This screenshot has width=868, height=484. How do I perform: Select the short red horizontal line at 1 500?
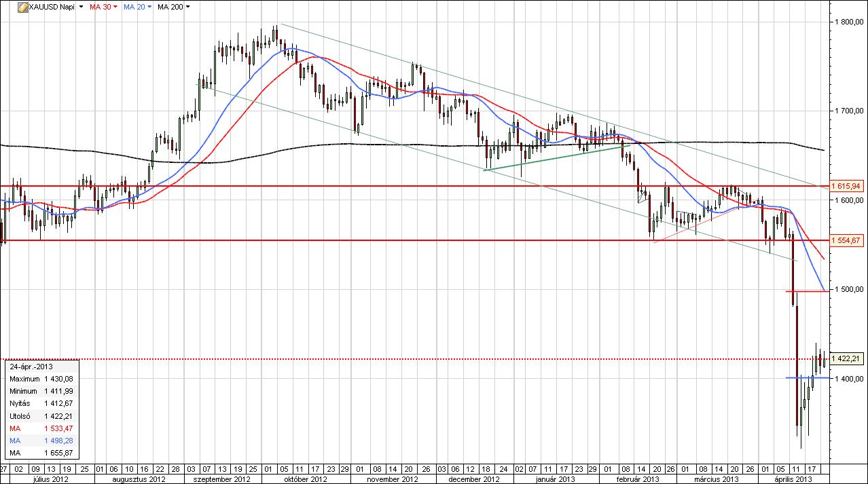click(807, 291)
